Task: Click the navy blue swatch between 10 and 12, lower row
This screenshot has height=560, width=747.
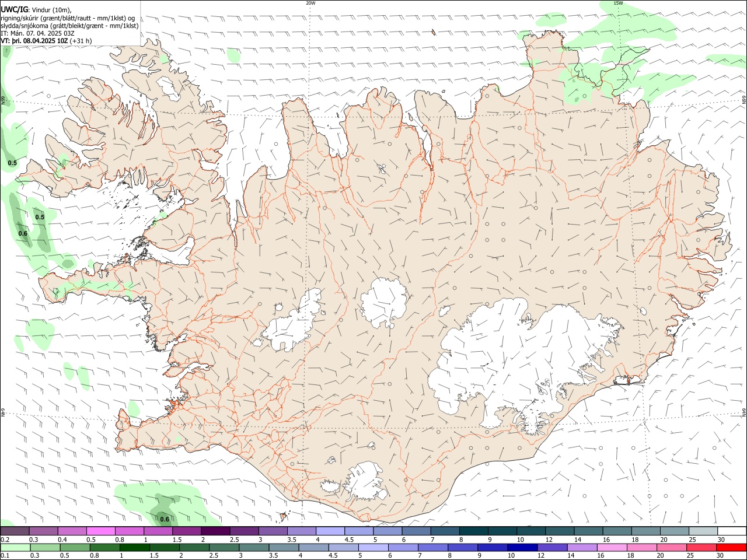Action: (522, 548)
